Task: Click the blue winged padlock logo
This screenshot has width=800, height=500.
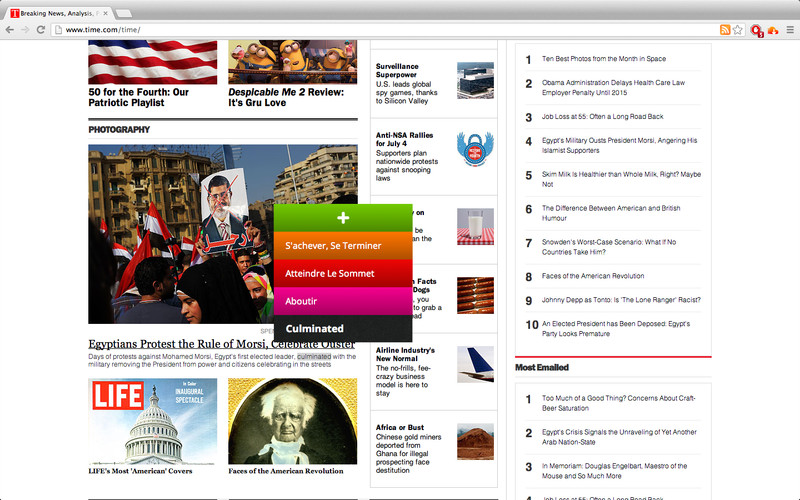Action: tap(475, 149)
